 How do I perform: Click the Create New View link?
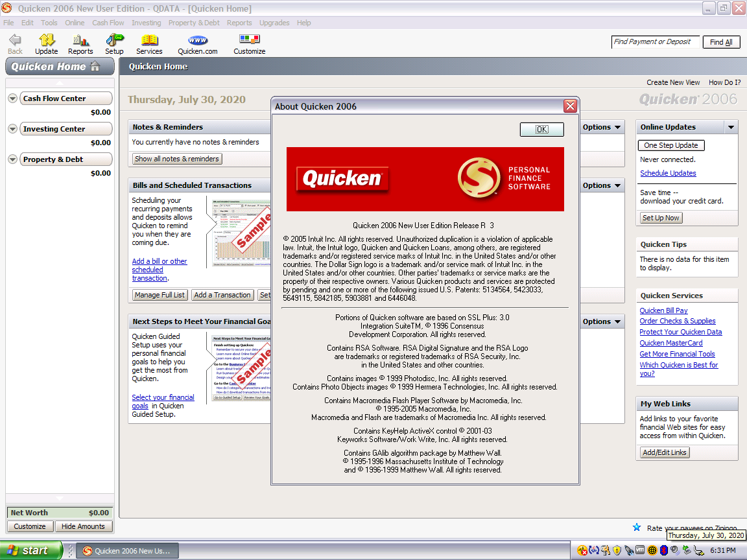point(673,82)
